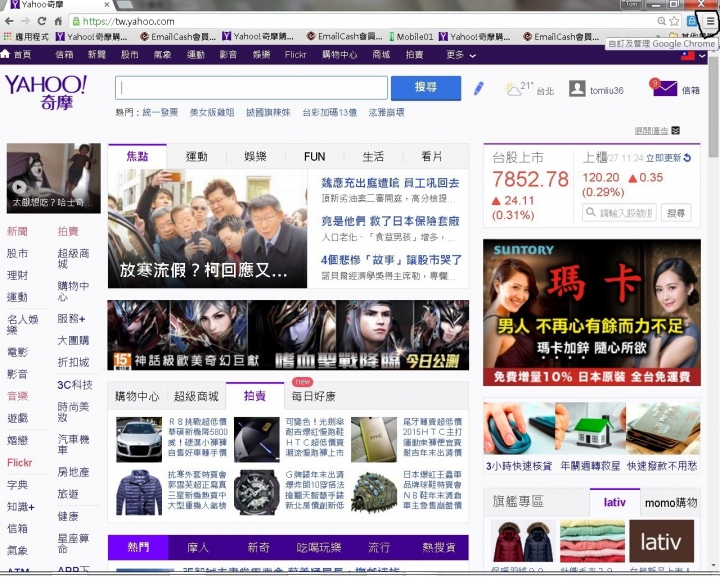Click the magnifier icon in stock code field
Image resolution: width=720 pixels, height=581 pixels.
click(x=591, y=212)
